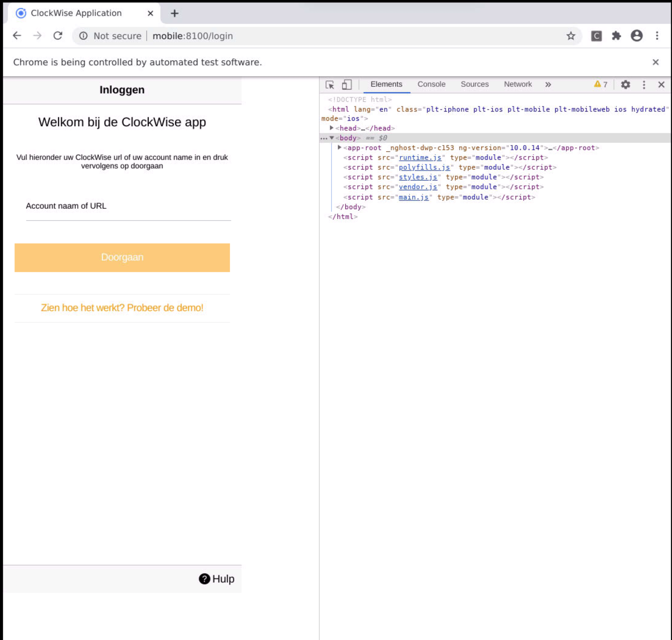The image size is (672, 640).
Task: Select the DOCTYPE html line
Action: 360,100
